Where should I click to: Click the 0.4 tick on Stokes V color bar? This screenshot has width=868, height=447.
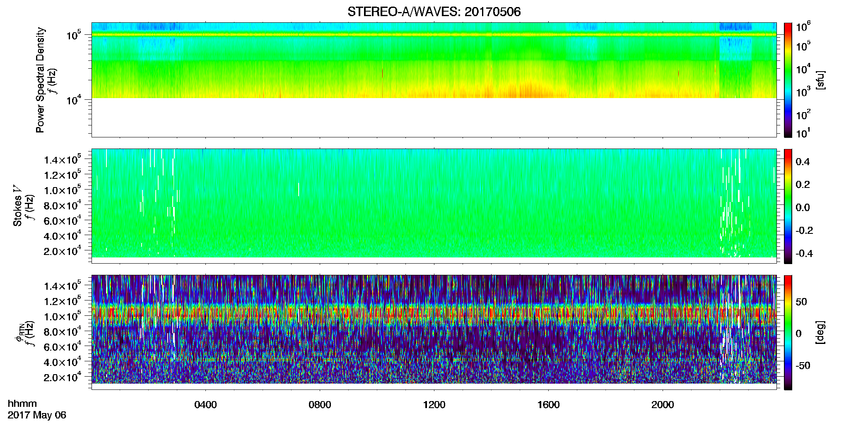[x=803, y=161]
